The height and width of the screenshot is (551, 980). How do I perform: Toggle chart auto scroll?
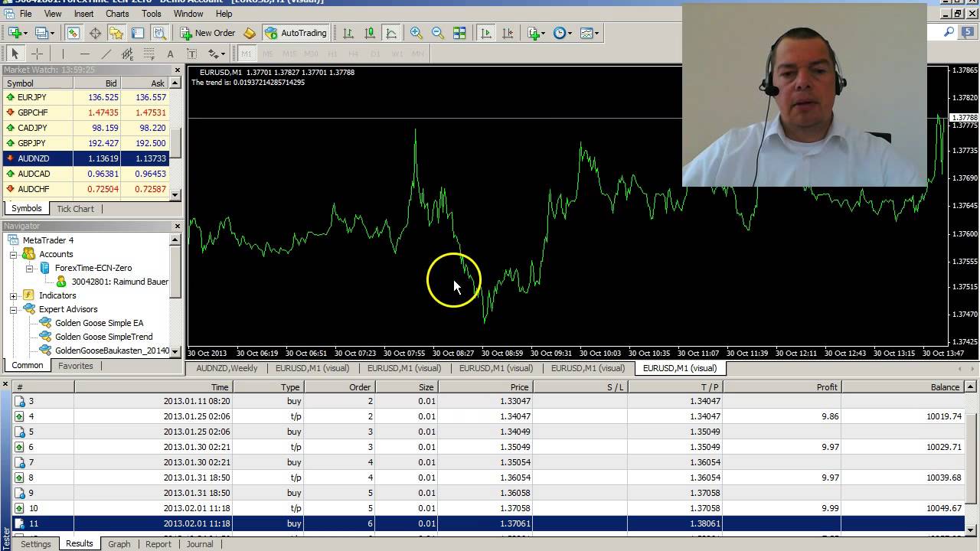click(485, 33)
